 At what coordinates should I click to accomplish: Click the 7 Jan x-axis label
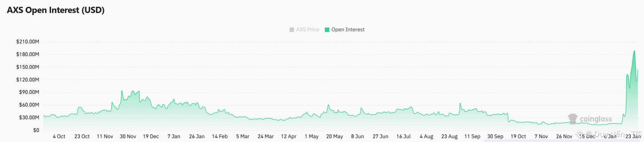[x=174, y=136]
